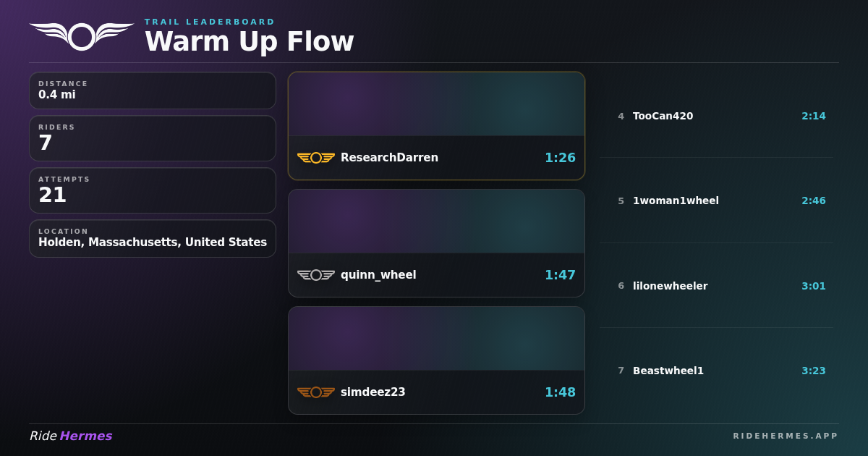Select the simdeez23 rider name
The width and height of the screenshot is (868, 456).
coord(373,392)
